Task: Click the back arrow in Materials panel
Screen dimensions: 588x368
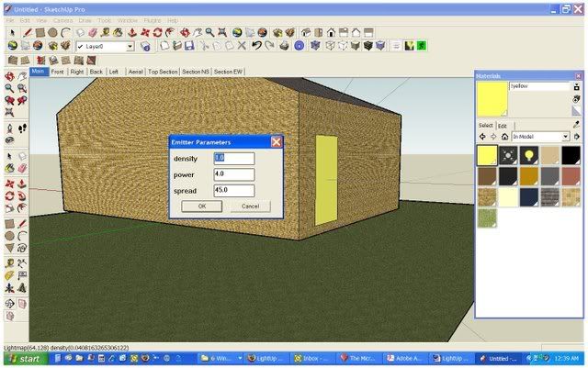Action: click(x=481, y=137)
